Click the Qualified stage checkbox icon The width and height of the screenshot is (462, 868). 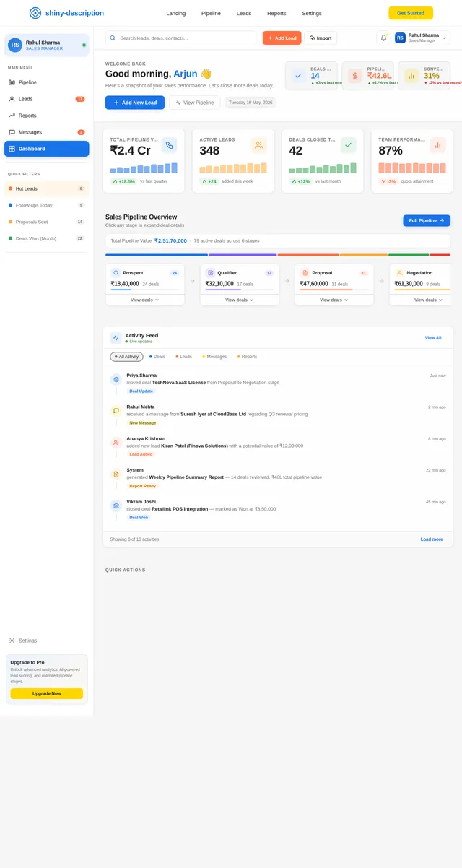210,273
